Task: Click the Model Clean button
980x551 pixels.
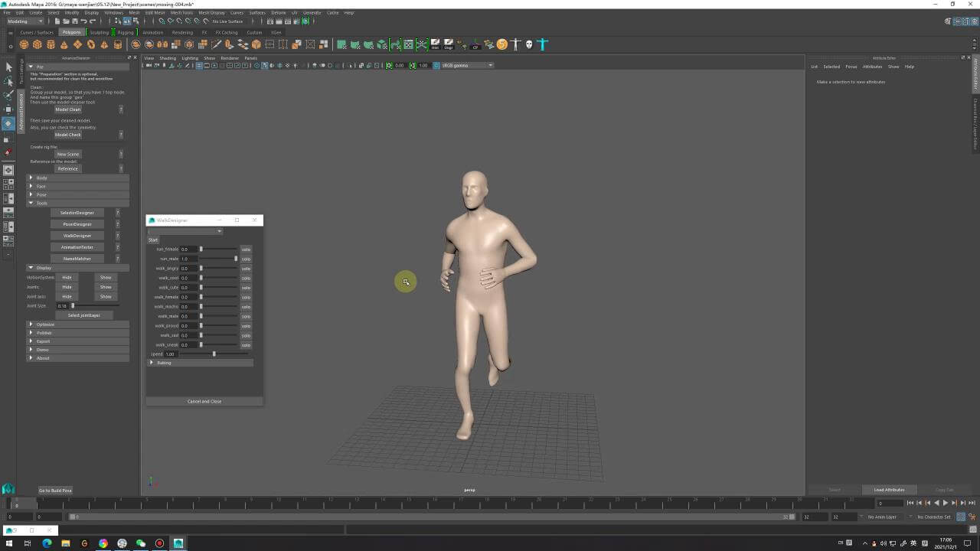Action: point(67,109)
